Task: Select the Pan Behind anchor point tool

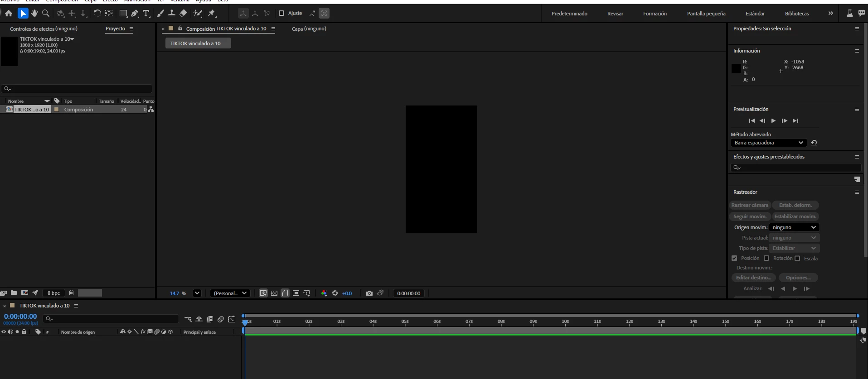Action: (109, 14)
